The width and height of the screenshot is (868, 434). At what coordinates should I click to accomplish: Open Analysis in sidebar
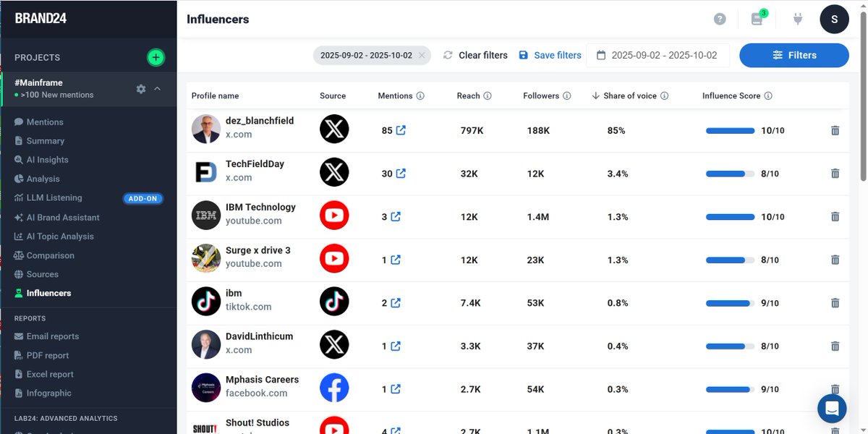click(43, 179)
